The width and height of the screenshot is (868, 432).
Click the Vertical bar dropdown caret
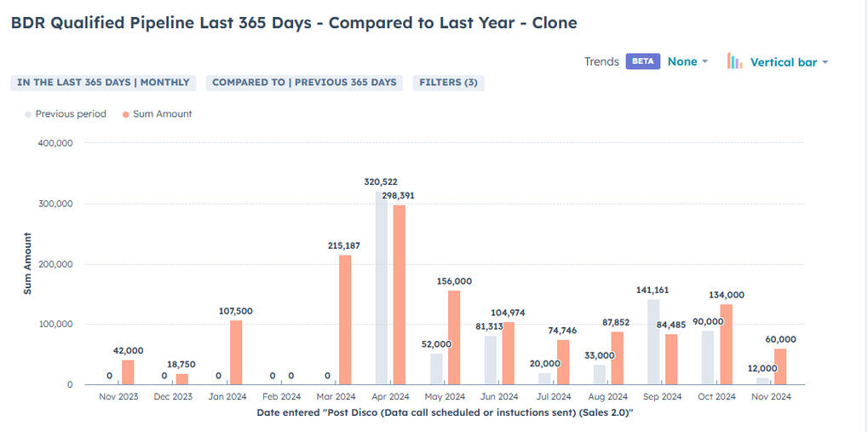825,62
